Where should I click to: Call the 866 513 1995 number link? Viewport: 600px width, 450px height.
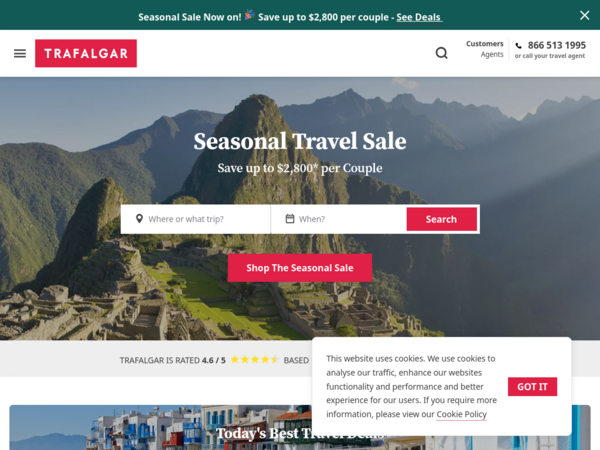557,45
